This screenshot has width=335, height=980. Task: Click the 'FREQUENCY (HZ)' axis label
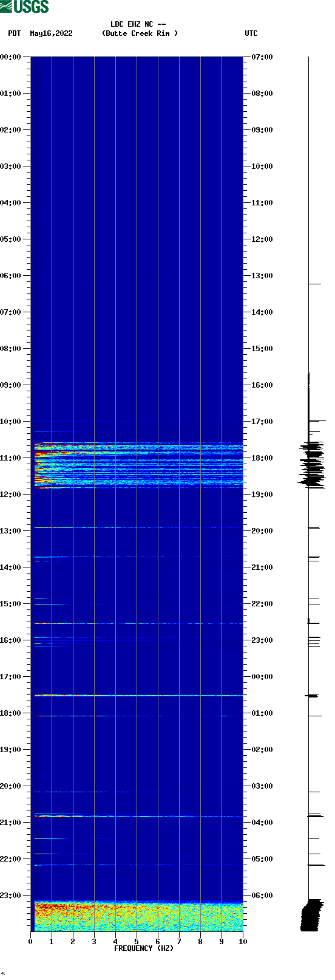click(x=144, y=948)
